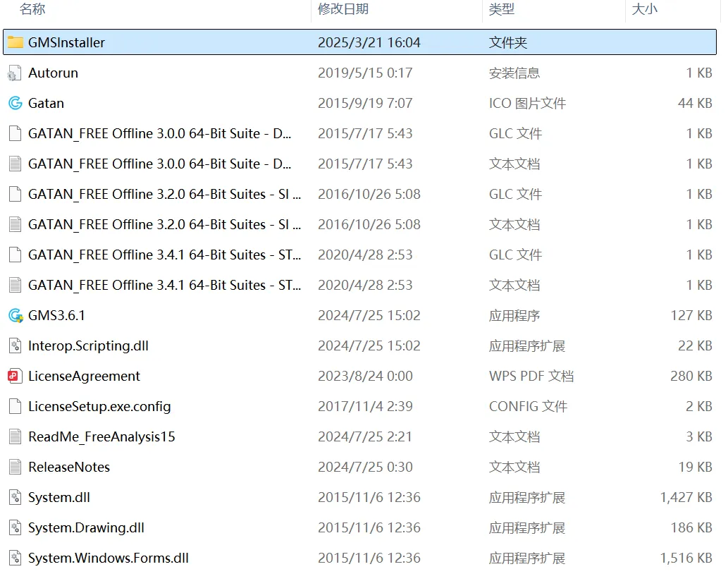Select the System.Drawing.dll file name
The width and height of the screenshot is (728, 581).
(87, 527)
